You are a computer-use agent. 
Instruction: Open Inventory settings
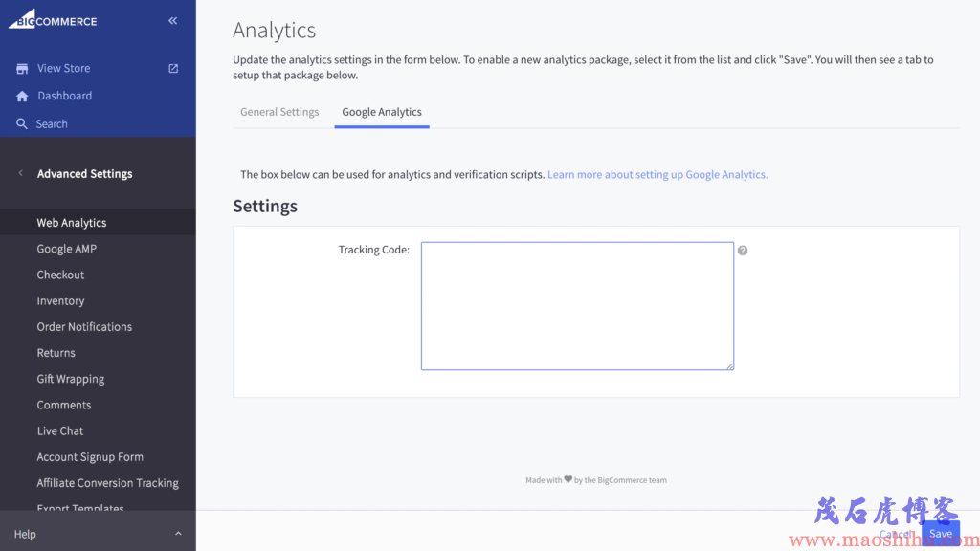(60, 300)
